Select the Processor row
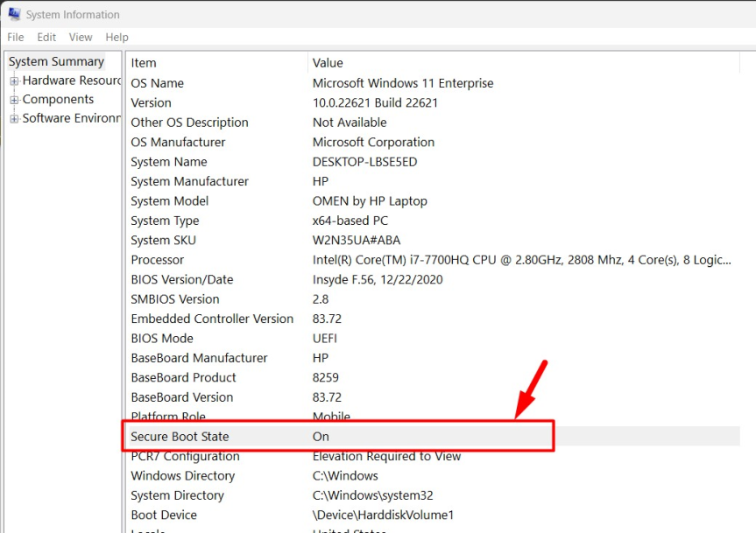This screenshot has width=756, height=533. [x=158, y=260]
